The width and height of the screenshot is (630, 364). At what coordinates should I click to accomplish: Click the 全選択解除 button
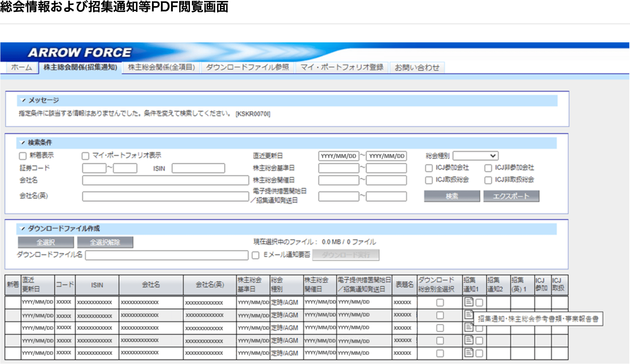(105, 242)
